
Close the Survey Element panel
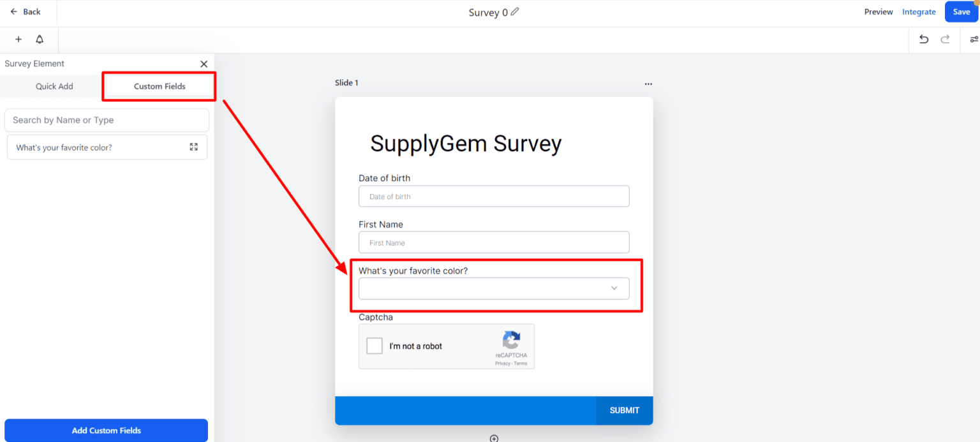tap(204, 64)
